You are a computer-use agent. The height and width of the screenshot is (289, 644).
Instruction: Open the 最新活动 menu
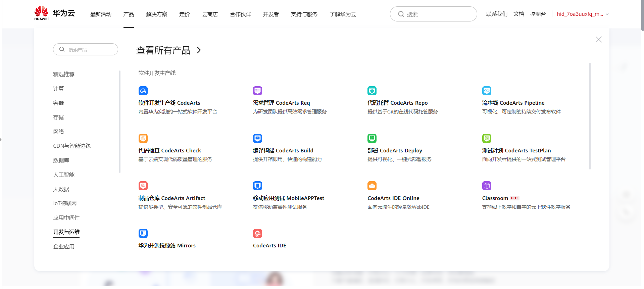tap(101, 14)
